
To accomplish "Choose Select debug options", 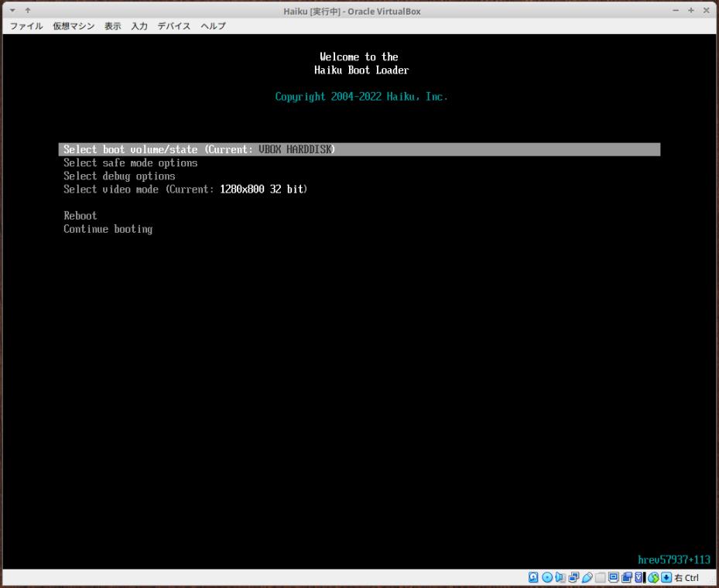I will pyautogui.click(x=119, y=176).
